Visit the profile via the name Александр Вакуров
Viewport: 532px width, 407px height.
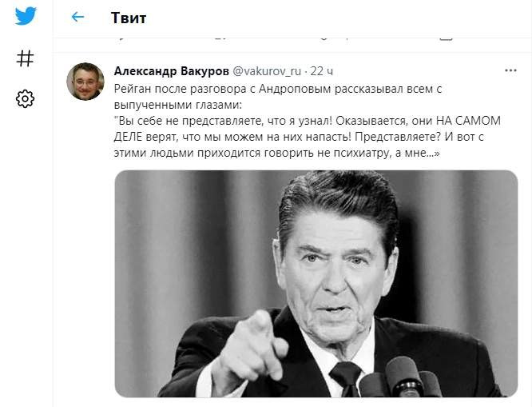click(x=171, y=71)
